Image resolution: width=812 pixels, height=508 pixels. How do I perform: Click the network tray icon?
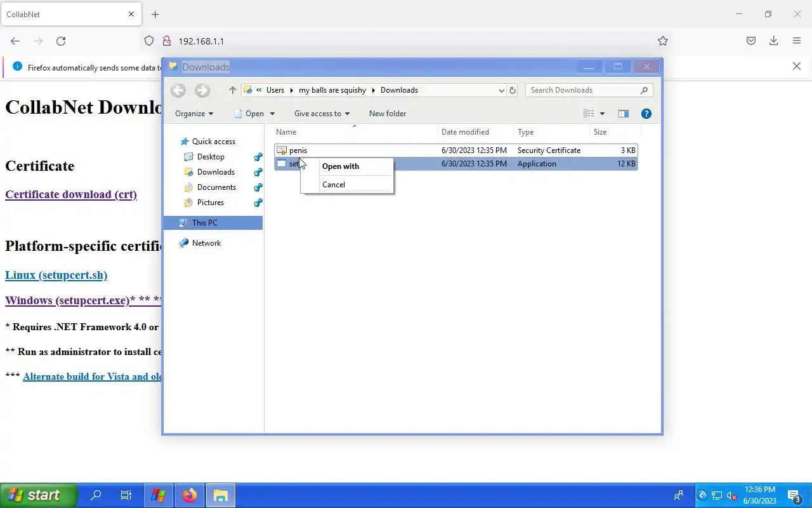[717, 496]
